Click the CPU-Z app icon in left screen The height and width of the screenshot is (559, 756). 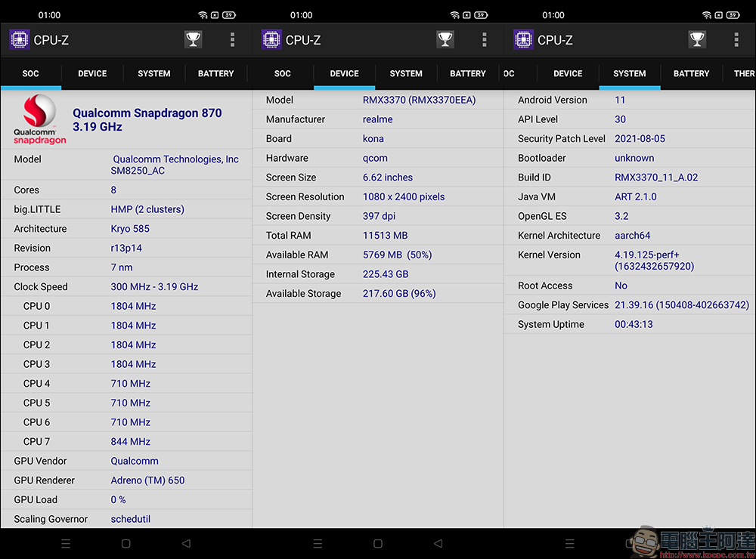tap(20, 39)
